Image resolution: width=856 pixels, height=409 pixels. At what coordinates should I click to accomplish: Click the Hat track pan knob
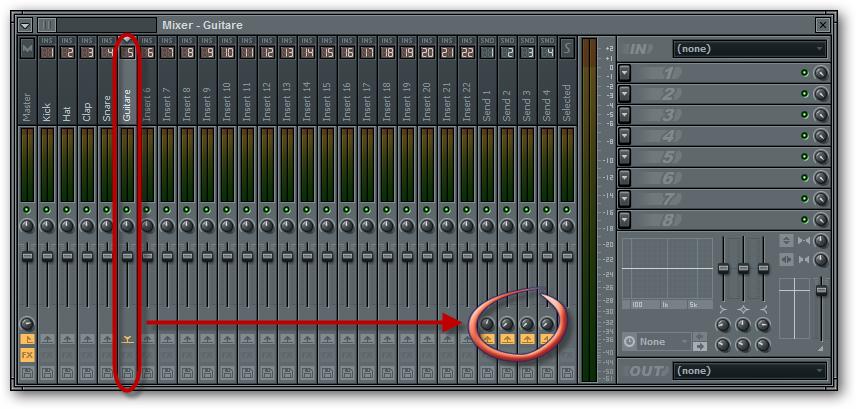67,227
